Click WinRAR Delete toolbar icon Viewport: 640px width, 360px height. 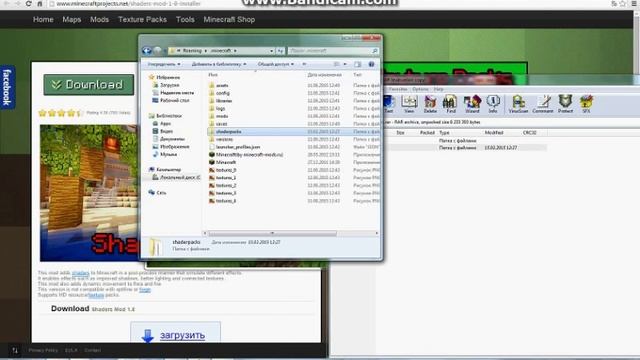pos(430,104)
